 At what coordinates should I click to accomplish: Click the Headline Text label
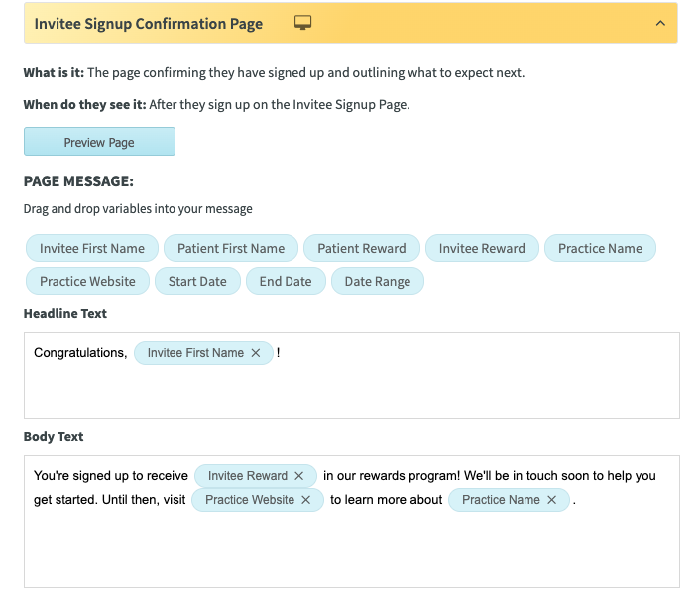click(65, 313)
